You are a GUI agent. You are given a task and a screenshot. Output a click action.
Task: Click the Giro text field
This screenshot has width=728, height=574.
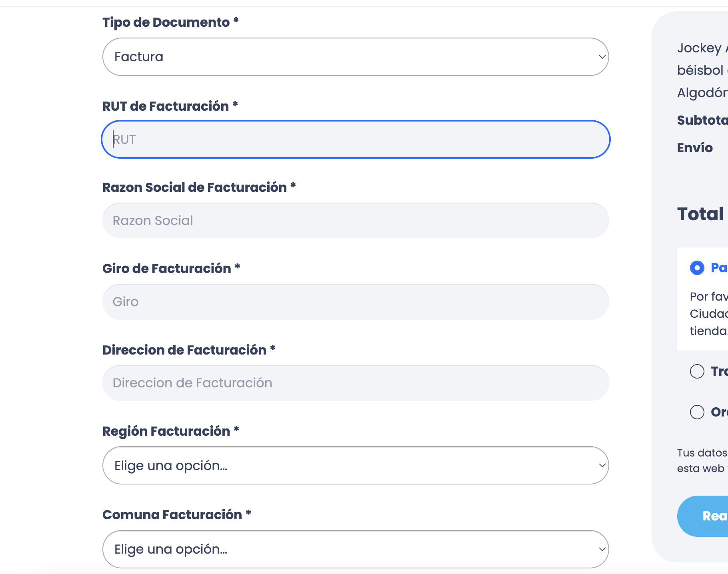tap(356, 302)
